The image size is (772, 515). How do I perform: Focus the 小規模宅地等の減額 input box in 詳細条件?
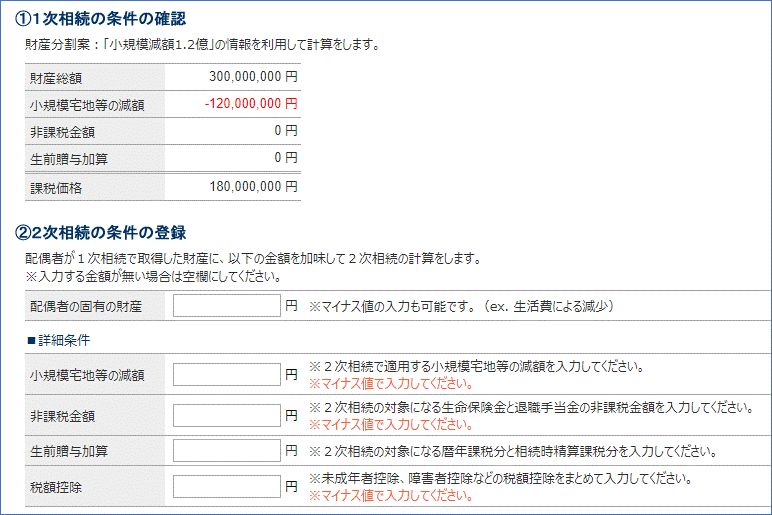click(226, 375)
